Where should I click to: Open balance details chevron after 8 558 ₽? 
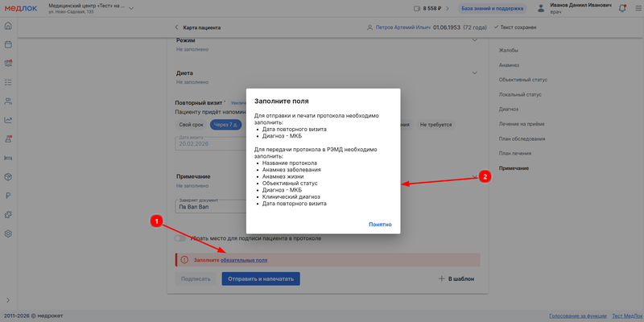tap(448, 8)
